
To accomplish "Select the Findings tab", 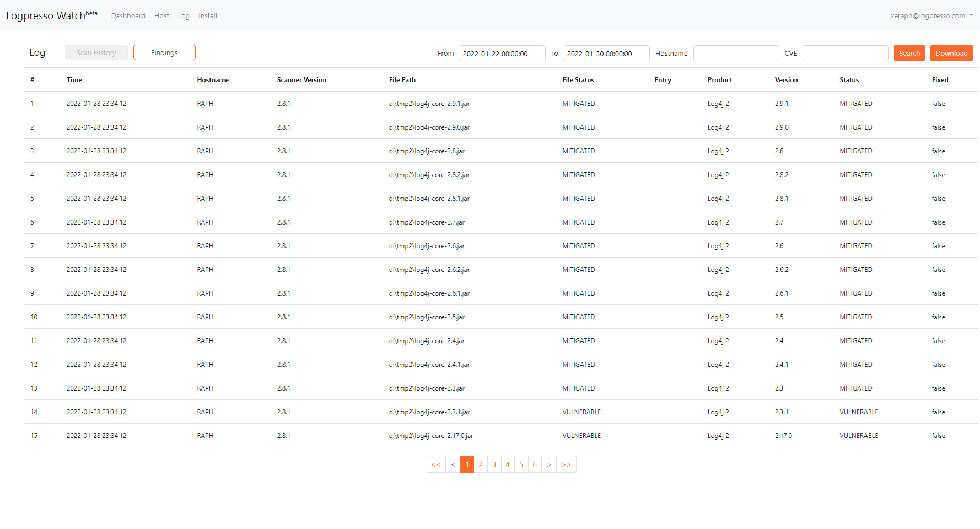I will 164,53.
